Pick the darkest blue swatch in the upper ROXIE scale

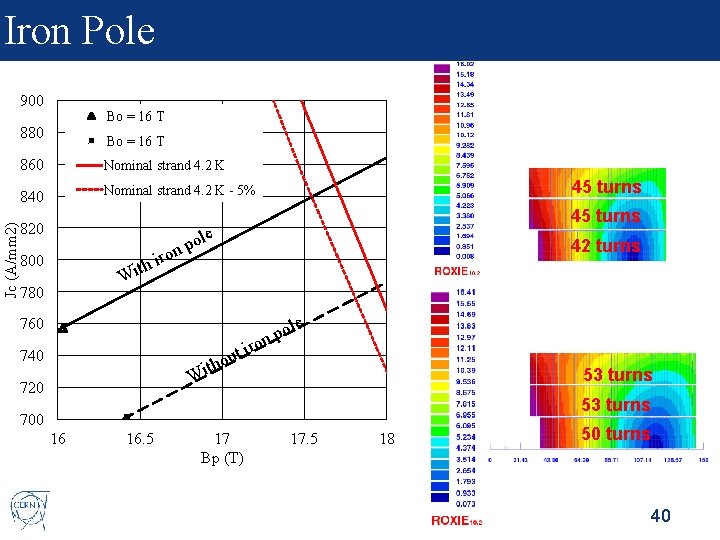[442, 251]
